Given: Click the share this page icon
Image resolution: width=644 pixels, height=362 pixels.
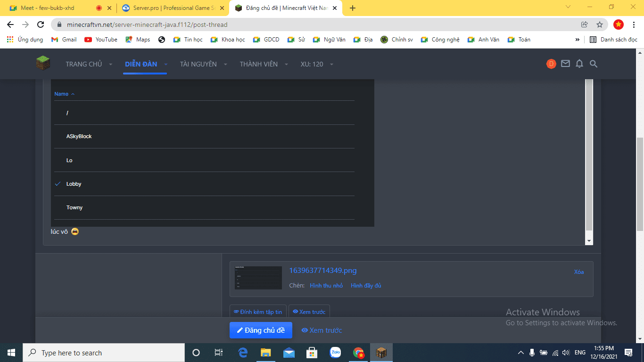Looking at the screenshot, I should [x=585, y=25].
